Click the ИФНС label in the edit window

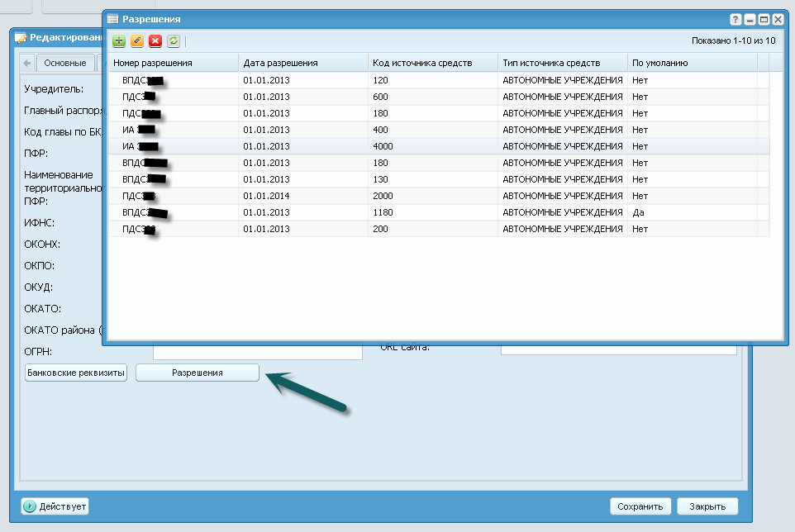coord(39,223)
